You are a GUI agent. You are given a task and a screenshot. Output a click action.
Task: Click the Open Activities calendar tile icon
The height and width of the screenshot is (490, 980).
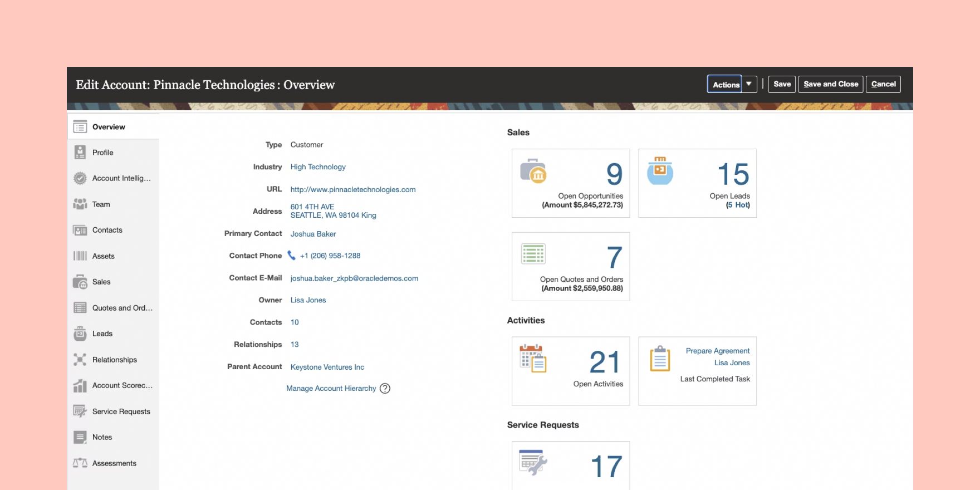[x=533, y=358]
